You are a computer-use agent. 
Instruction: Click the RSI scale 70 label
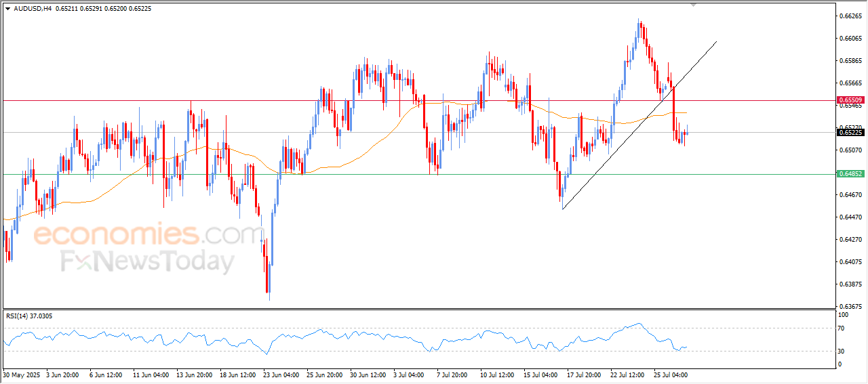[842, 328]
